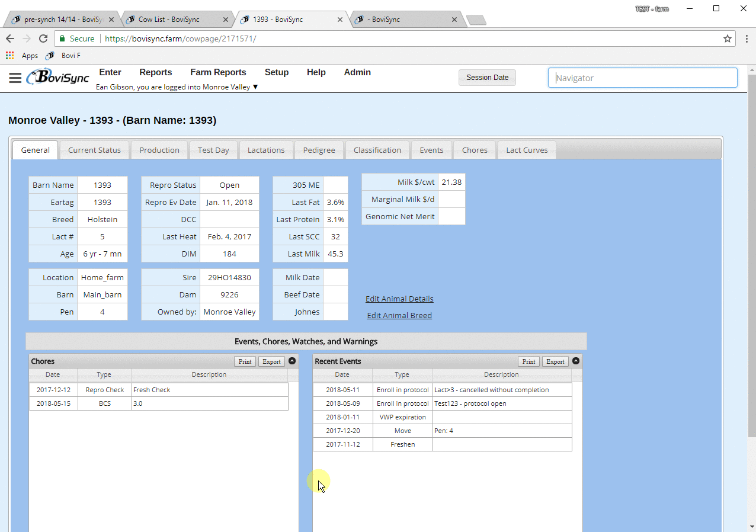Switch to the Chores tab
Viewport: 756px width, 532px height.
(475, 150)
